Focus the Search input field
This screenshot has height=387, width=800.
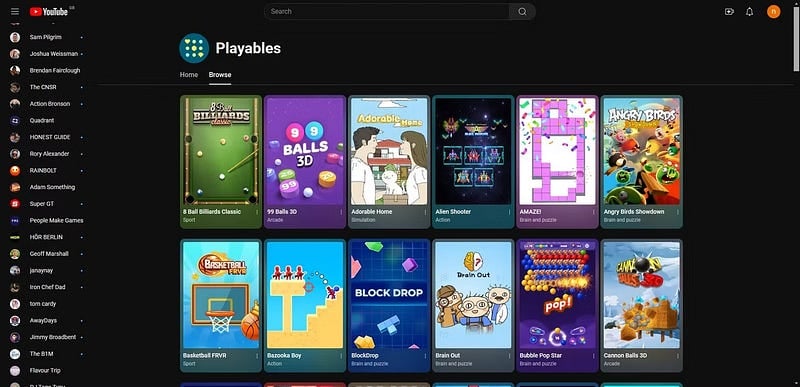pos(386,12)
